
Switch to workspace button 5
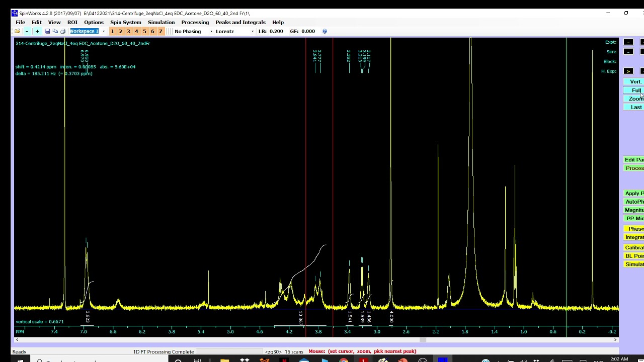pyautogui.click(x=144, y=31)
